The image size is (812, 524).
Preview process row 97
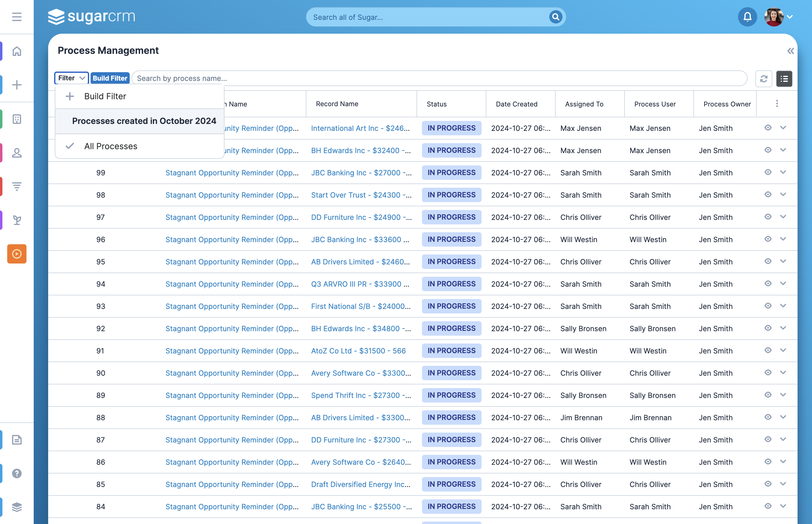pyautogui.click(x=768, y=217)
